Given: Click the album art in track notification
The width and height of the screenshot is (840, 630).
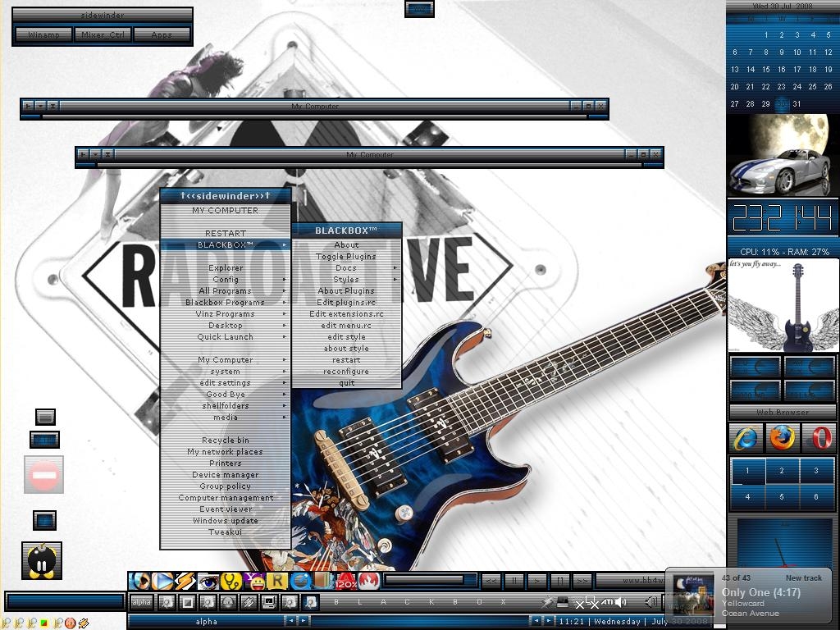Looking at the screenshot, I should coord(692,595).
